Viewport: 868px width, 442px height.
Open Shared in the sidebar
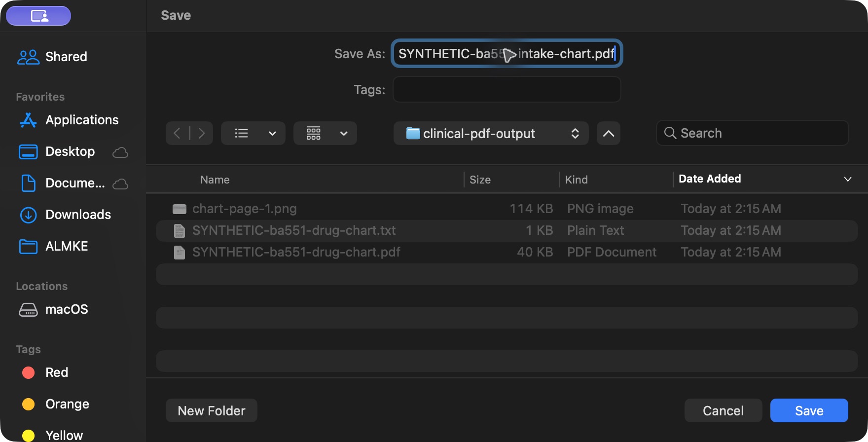tap(52, 57)
